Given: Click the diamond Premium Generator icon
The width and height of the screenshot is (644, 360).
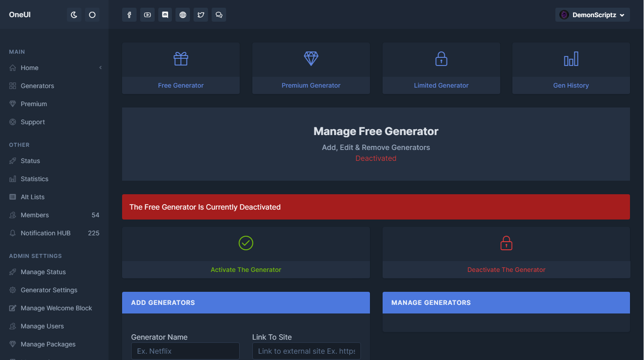Looking at the screenshot, I should point(311,59).
